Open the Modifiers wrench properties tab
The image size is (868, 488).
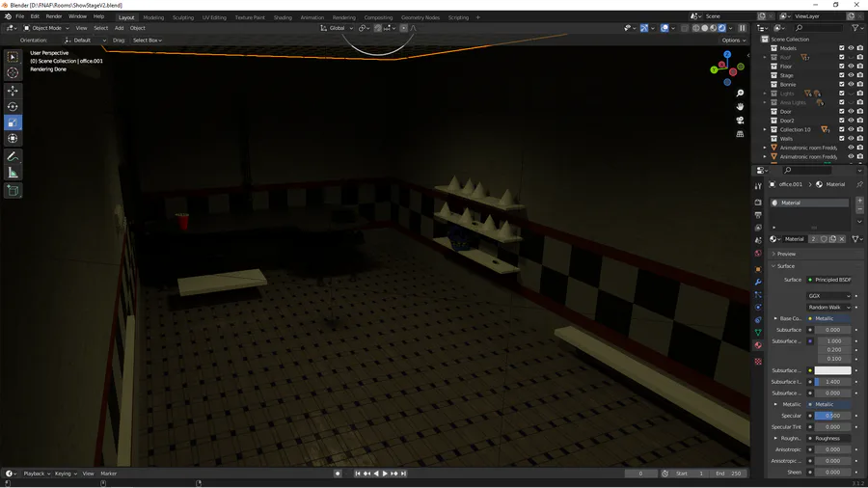click(758, 283)
